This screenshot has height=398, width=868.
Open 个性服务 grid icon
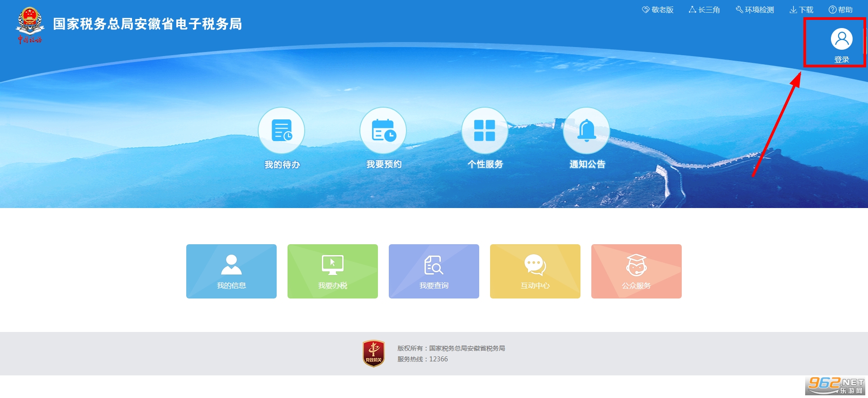point(485,131)
